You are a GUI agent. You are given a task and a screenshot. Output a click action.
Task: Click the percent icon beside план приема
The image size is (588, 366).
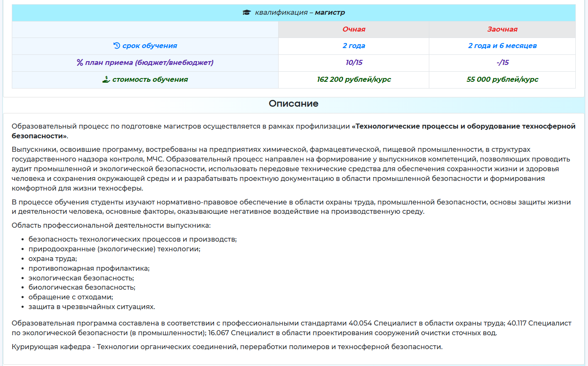(80, 63)
